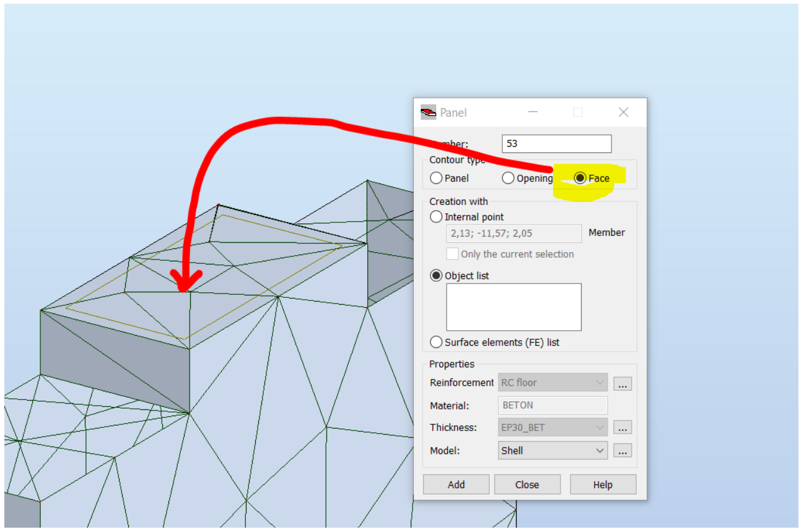804x532 pixels.
Task: Click the Panel dialog title bar icon
Action: click(x=428, y=111)
